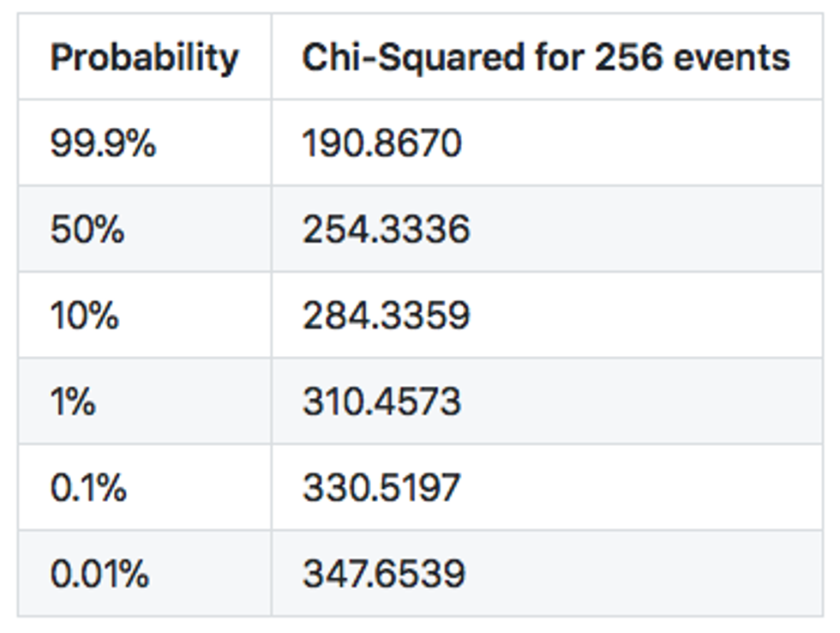Click the 284.3359 value cell
840x633 pixels.
click(386, 315)
